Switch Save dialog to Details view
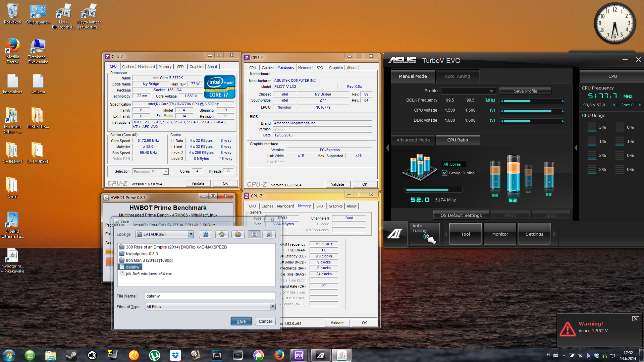 (x=269, y=234)
